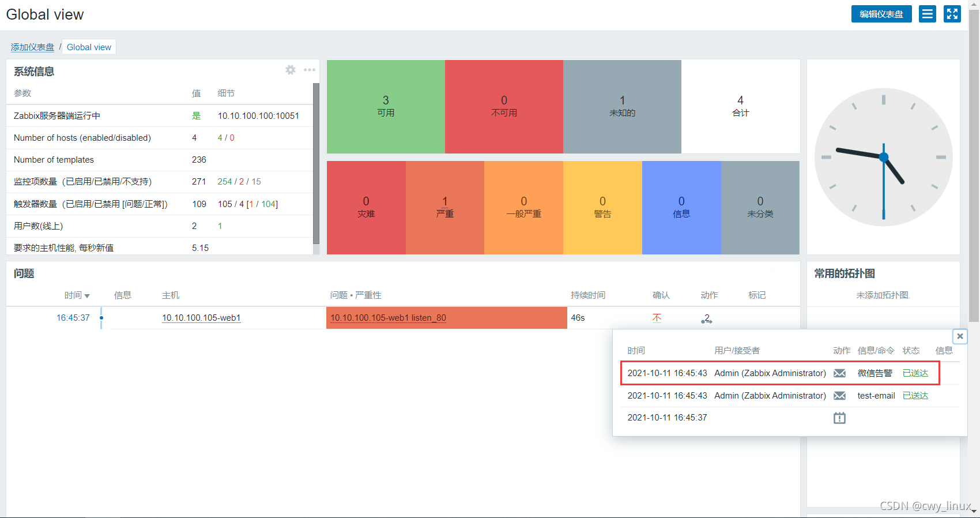Click the envelope icon in 微信告警 row
This screenshot has width=980, height=518.
coord(839,373)
